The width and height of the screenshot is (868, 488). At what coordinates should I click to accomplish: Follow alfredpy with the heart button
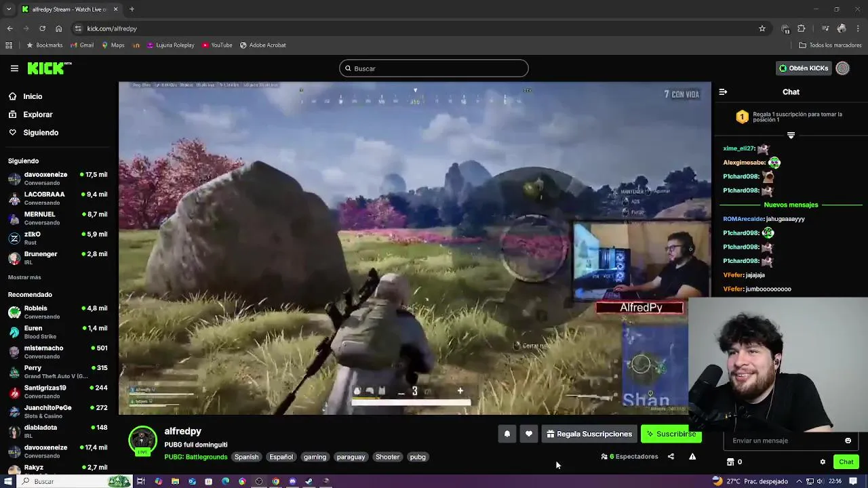click(529, 434)
